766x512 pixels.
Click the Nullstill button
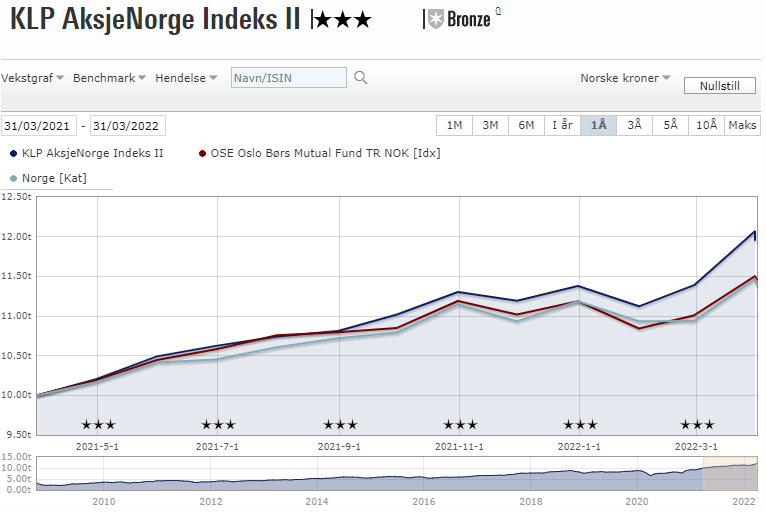tap(720, 85)
